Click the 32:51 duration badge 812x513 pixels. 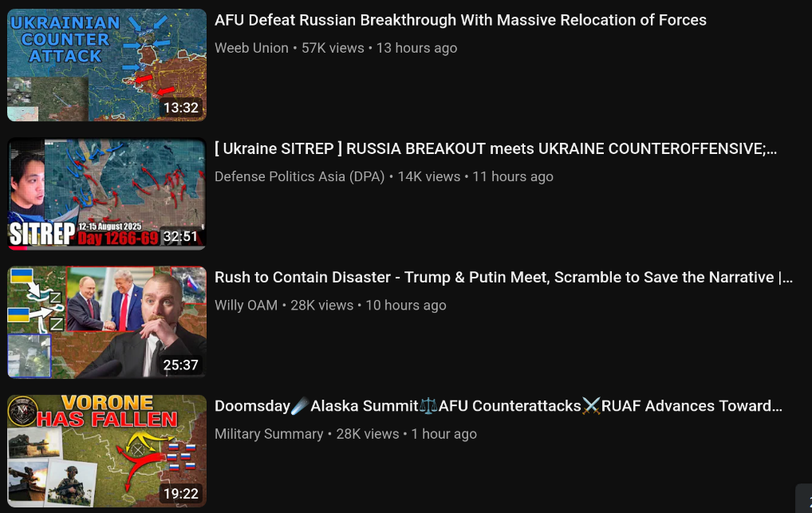point(181,237)
